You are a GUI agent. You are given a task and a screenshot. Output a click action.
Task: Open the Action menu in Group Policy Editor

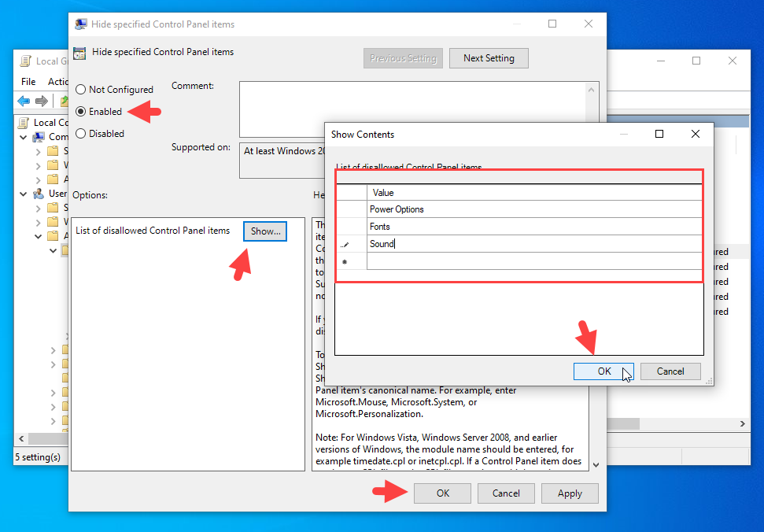point(57,81)
